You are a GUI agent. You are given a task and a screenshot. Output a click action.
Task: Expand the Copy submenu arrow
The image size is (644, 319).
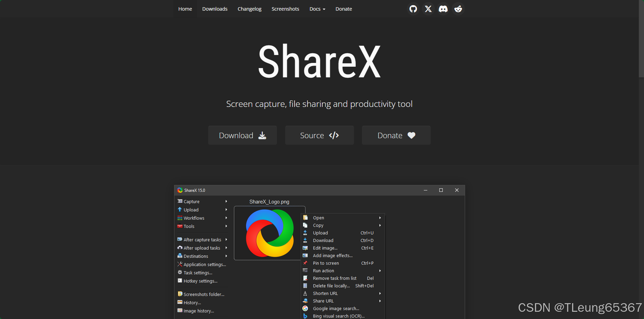point(380,225)
